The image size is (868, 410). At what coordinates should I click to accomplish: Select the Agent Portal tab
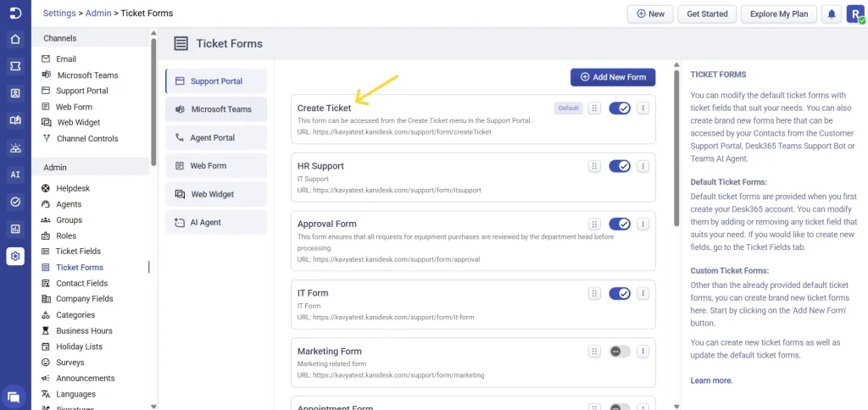tap(216, 138)
